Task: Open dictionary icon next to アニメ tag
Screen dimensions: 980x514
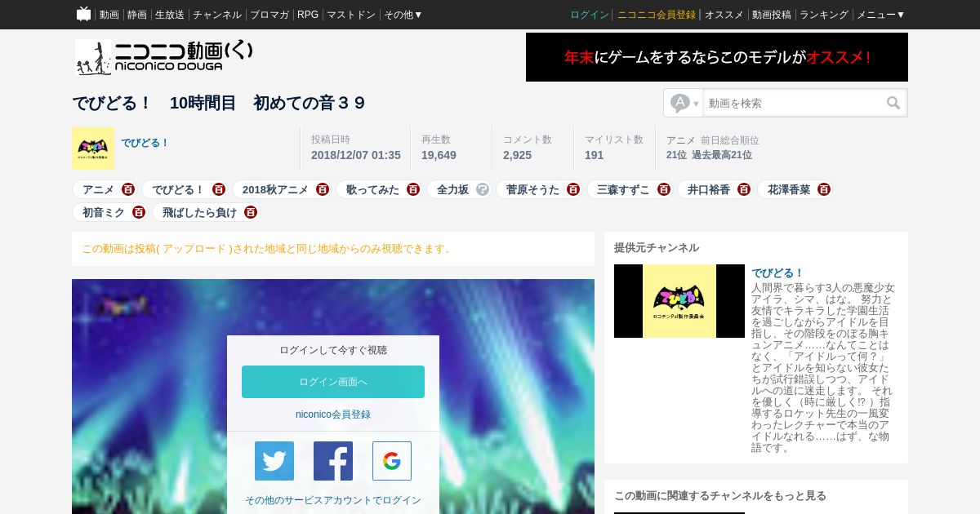Action: coord(128,189)
